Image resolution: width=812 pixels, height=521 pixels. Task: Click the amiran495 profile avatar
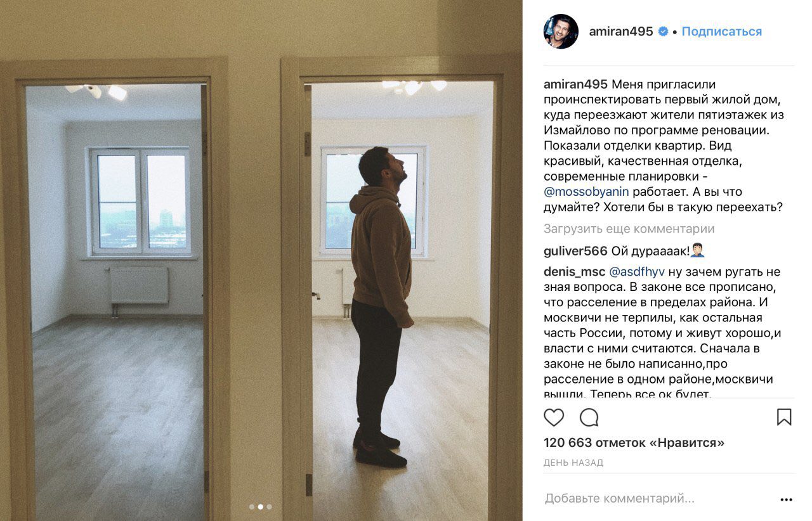pyautogui.click(x=561, y=31)
